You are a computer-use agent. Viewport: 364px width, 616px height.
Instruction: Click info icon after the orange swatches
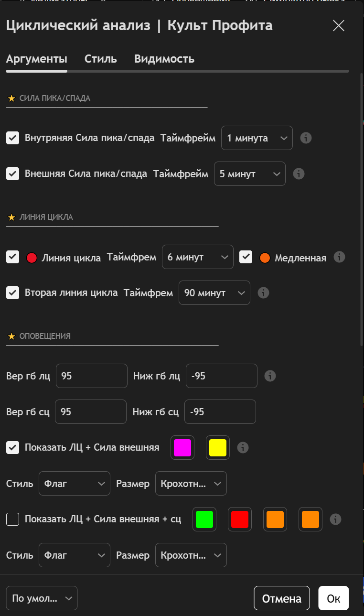coord(335,519)
